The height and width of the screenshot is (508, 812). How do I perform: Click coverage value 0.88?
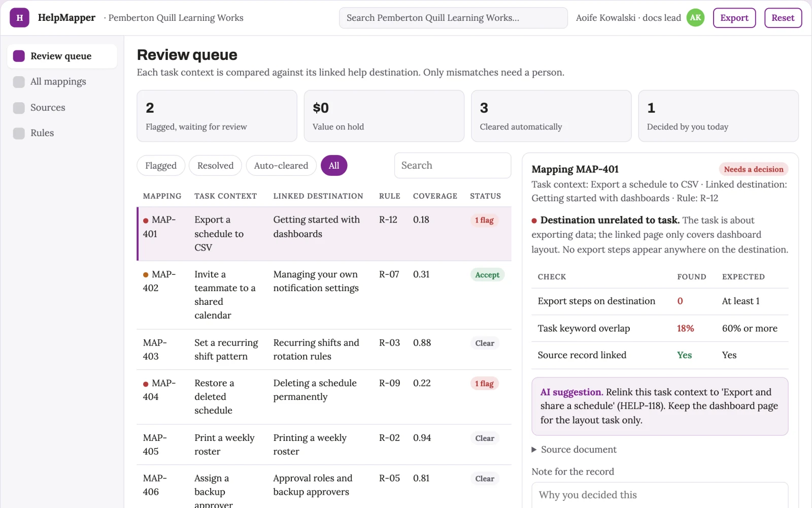pyautogui.click(x=422, y=343)
